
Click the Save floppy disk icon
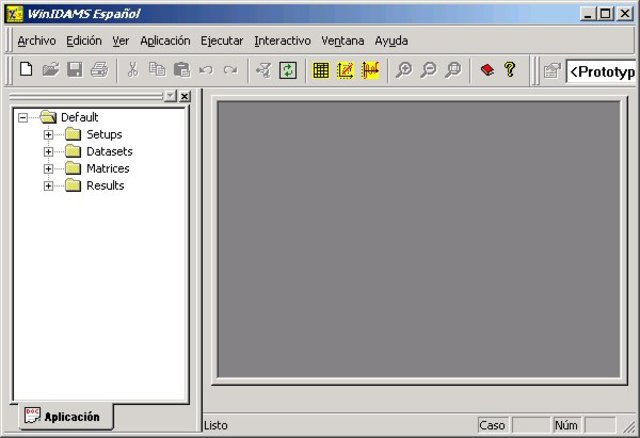point(75,70)
